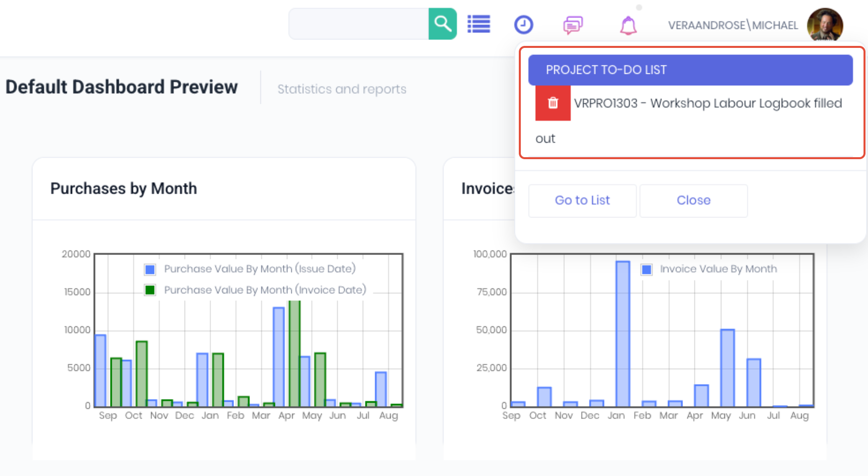
Task: Click the Statistics and reports subtitle
Action: 342,89
